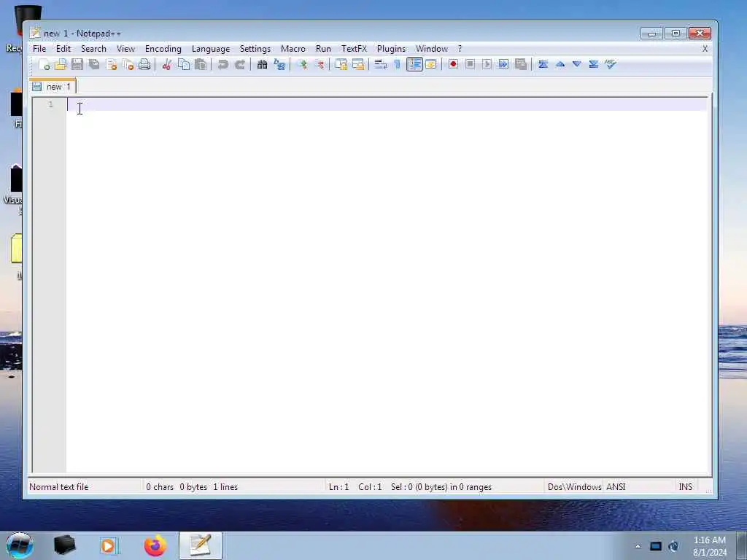Click the Open file toolbar icon
The image size is (747, 560).
(61, 64)
